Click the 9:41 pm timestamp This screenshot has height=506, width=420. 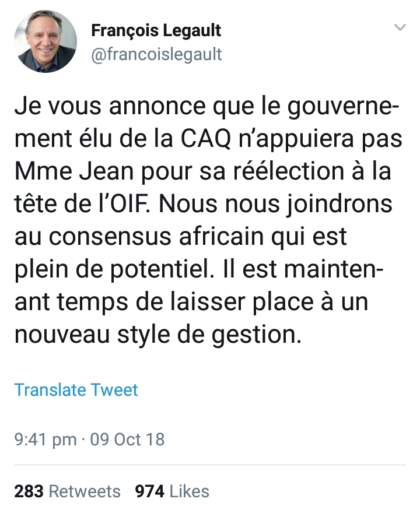pos(45,439)
